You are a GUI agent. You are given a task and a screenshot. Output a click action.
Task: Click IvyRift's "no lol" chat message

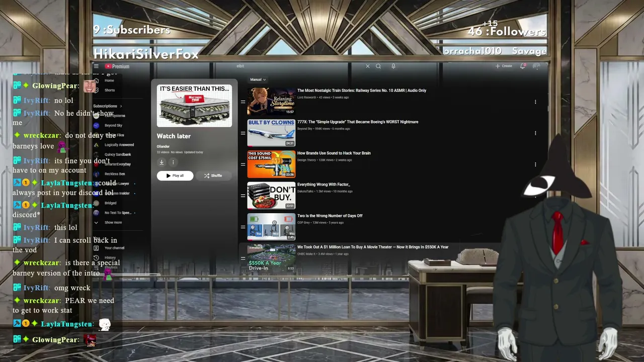[x=64, y=101]
